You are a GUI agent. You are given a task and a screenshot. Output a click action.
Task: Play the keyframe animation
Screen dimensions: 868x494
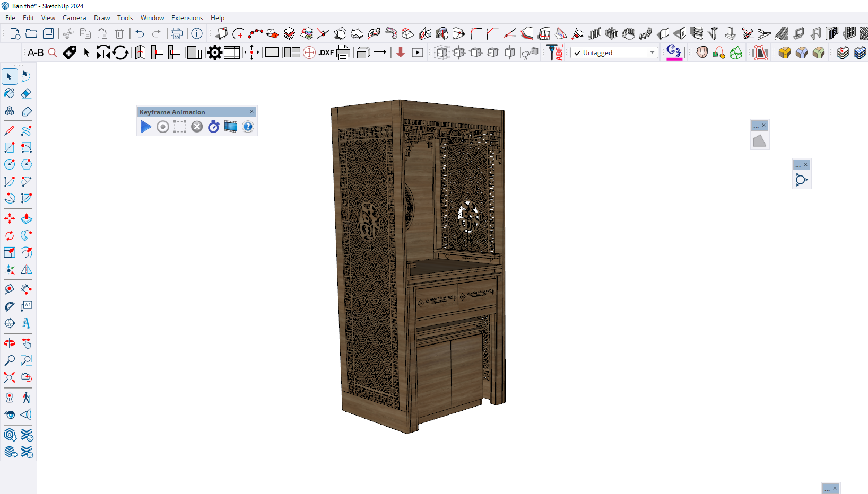point(145,127)
